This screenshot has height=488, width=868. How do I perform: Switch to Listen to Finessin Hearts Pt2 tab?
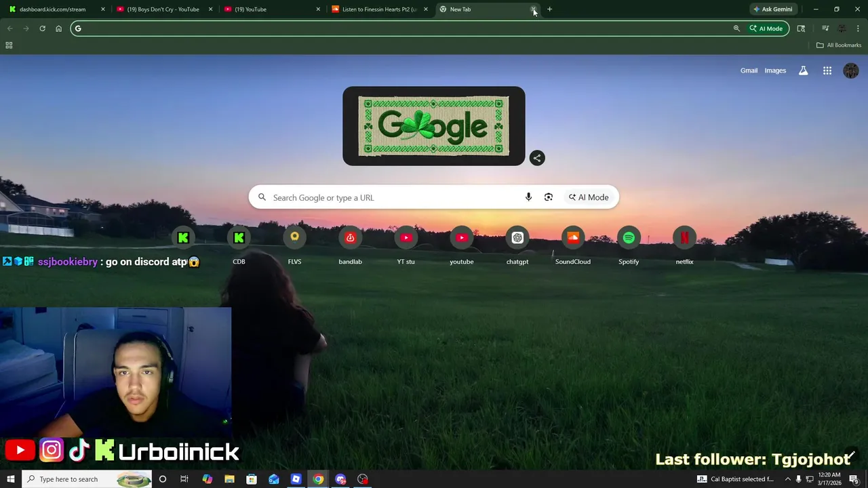coord(379,9)
